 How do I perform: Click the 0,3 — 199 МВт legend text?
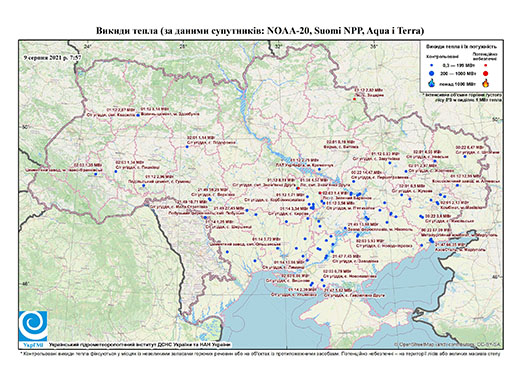(x=459, y=65)
